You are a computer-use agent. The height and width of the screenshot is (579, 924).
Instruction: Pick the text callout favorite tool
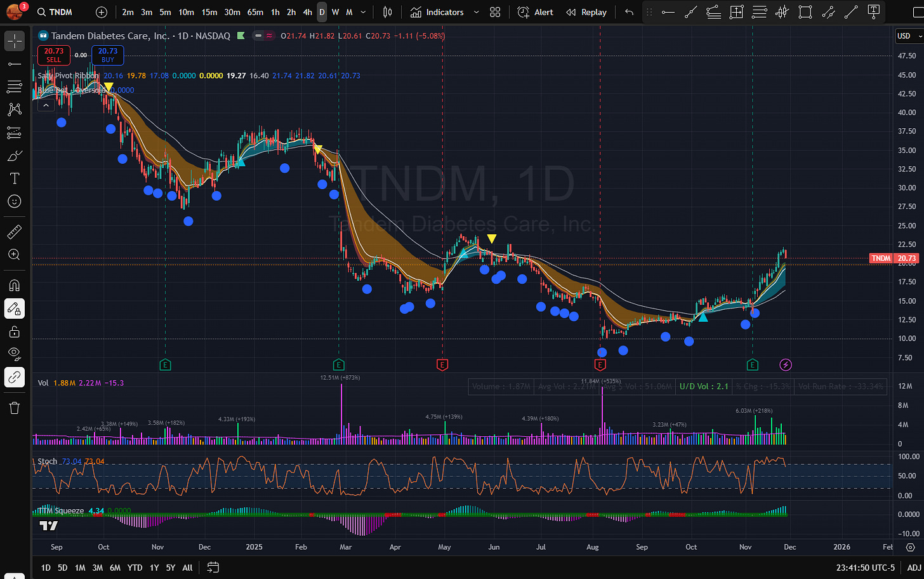click(874, 11)
